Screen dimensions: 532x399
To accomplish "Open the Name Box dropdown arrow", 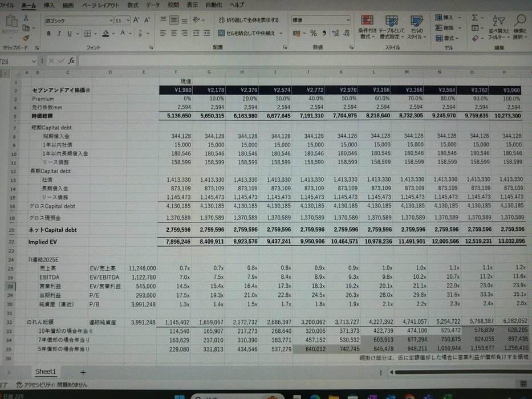I will pyautogui.click(x=34, y=62).
